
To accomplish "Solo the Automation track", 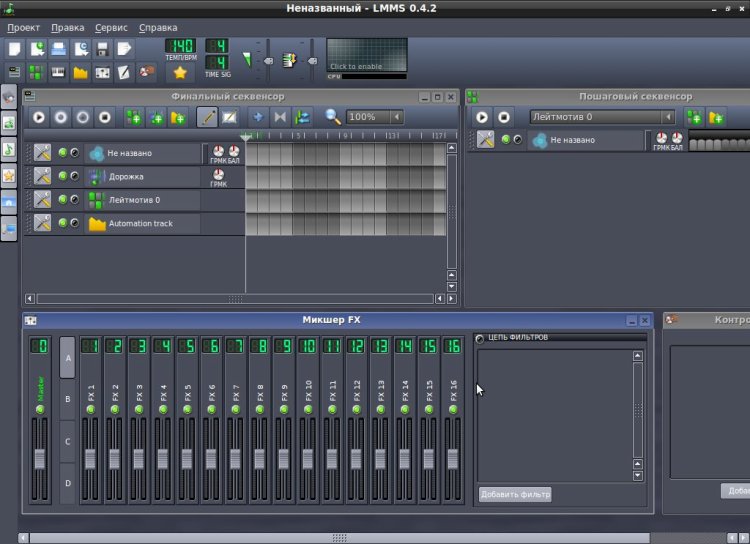I will pyautogui.click(x=75, y=223).
